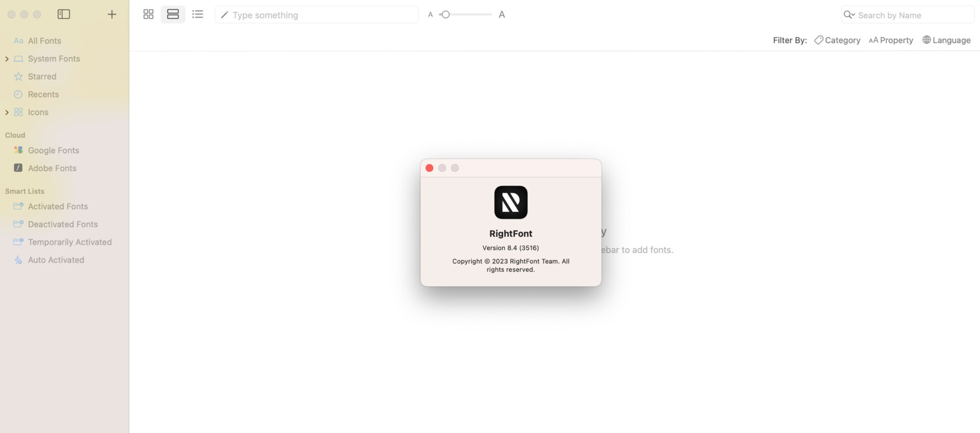Toggle the sidebar visibility icon

click(x=64, y=14)
